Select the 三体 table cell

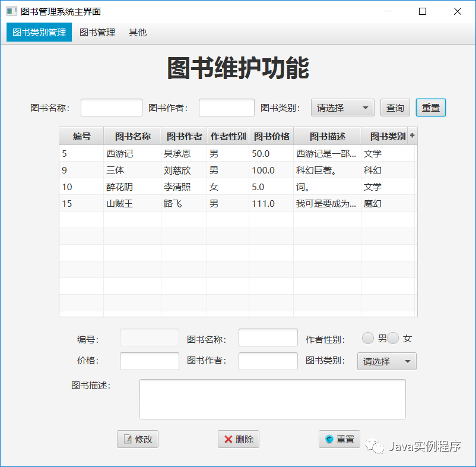(x=132, y=170)
